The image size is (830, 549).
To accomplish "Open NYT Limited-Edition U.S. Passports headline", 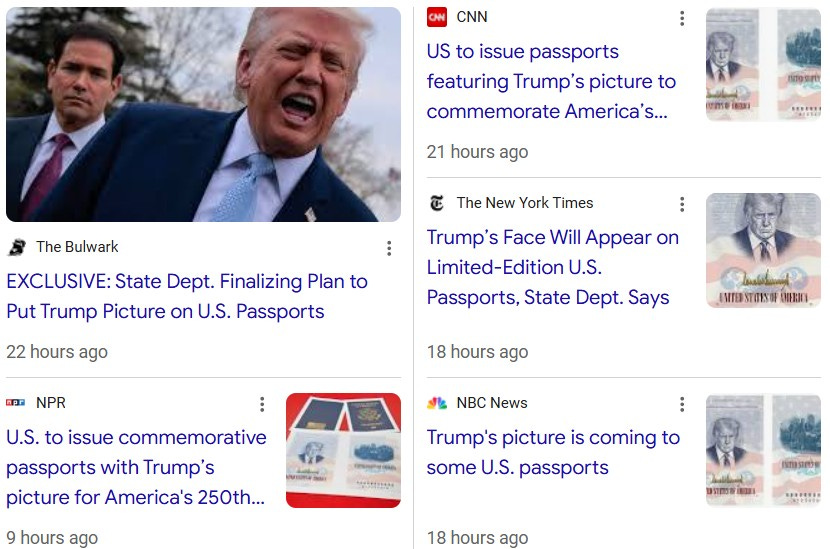I will [x=553, y=267].
